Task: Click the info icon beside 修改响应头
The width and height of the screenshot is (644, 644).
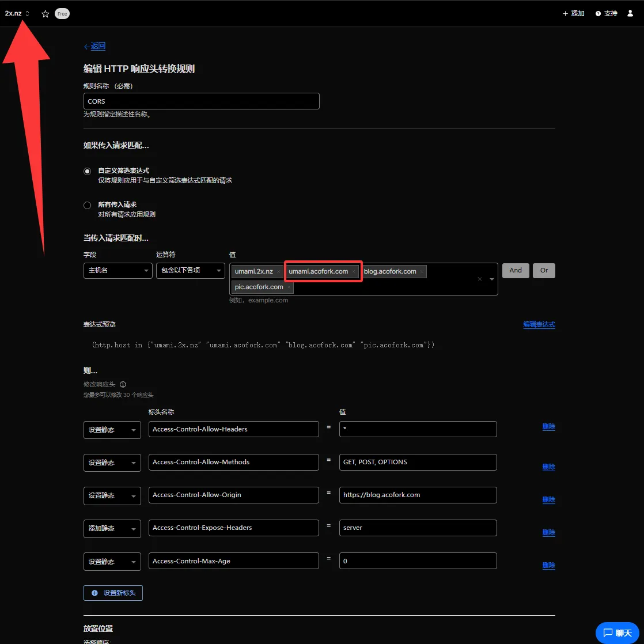Action: point(123,384)
